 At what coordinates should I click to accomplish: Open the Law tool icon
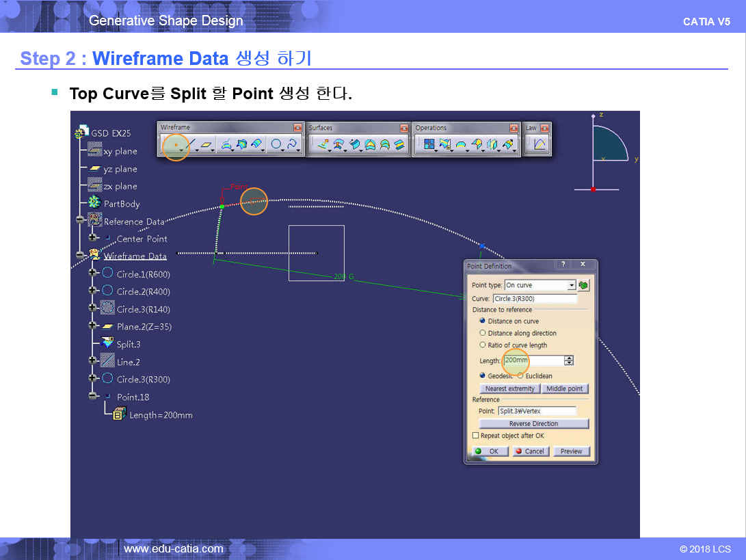(539, 144)
